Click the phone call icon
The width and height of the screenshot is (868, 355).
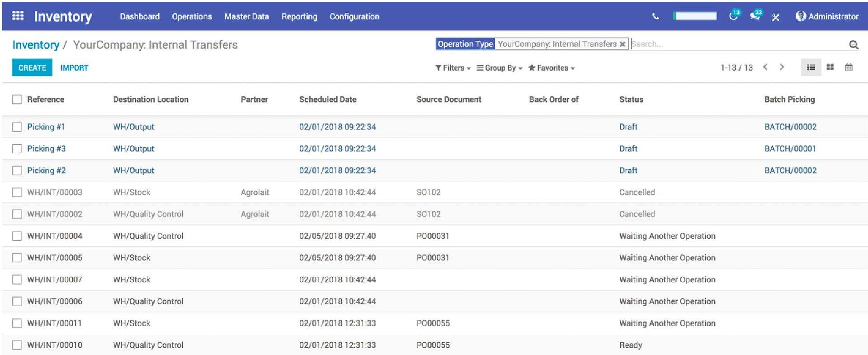click(656, 16)
